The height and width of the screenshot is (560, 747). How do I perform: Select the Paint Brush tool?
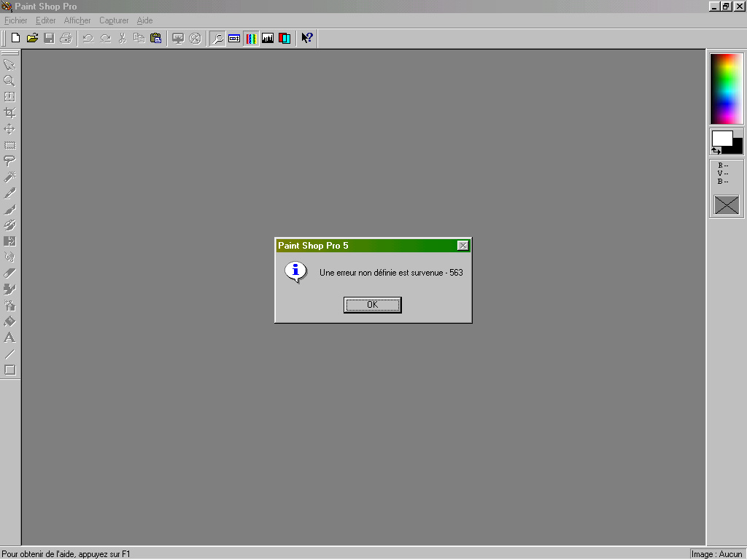9,209
